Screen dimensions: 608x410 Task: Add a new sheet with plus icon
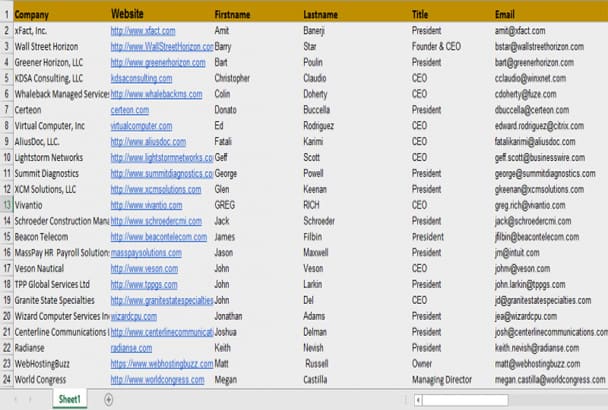pyautogui.click(x=109, y=399)
